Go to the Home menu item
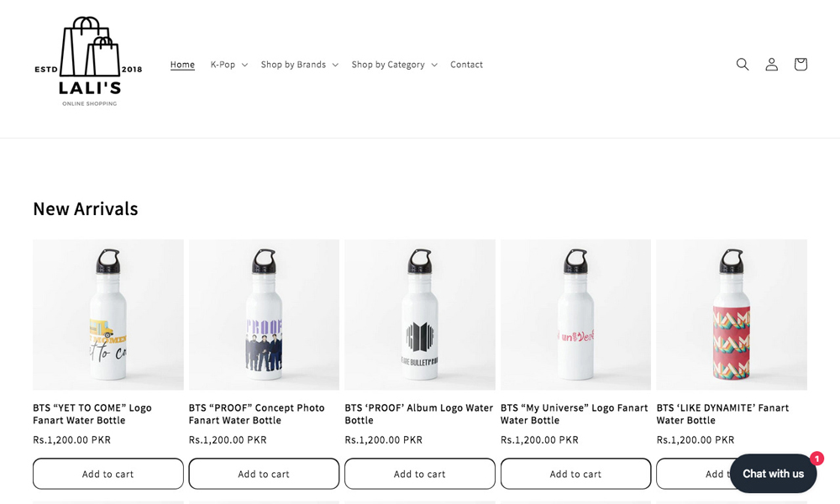The height and width of the screenshot is (504, 840). pyautogui.click(x=182, y=65)
